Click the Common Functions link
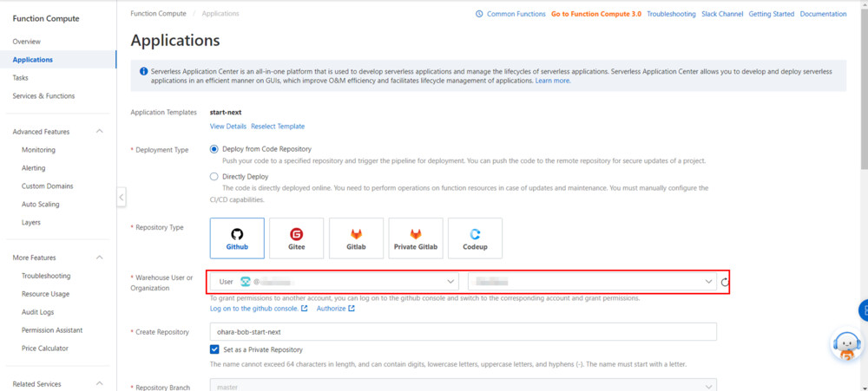 click(516, 14)
